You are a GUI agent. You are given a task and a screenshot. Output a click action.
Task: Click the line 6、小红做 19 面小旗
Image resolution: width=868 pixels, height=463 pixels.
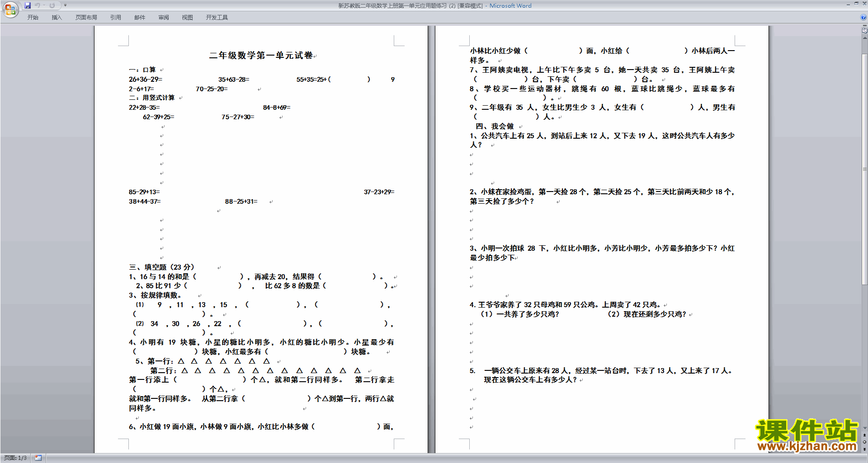(261, 427)
